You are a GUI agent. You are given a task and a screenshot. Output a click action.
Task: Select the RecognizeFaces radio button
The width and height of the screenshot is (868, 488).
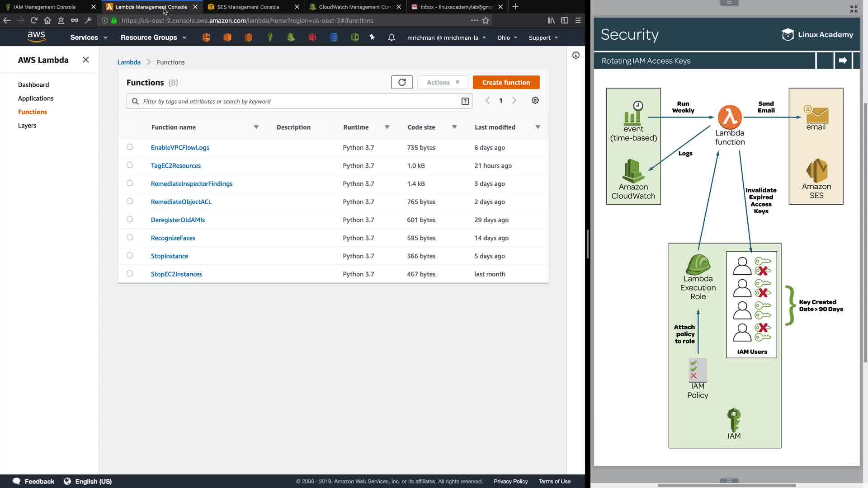[130, 237]
